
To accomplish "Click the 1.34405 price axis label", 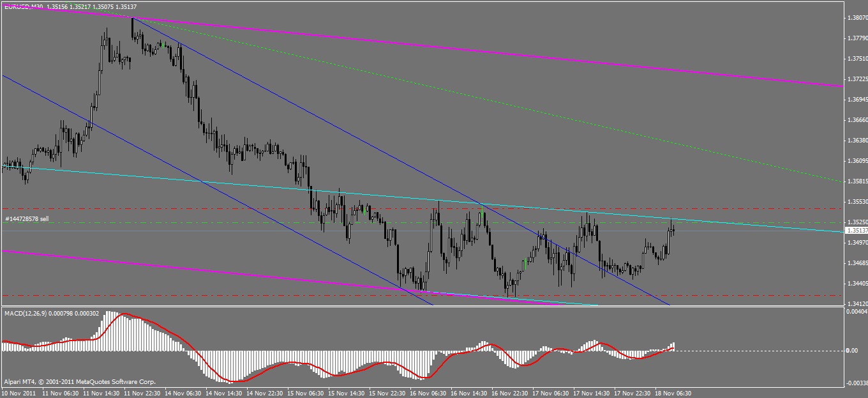I will click(857, 283).
